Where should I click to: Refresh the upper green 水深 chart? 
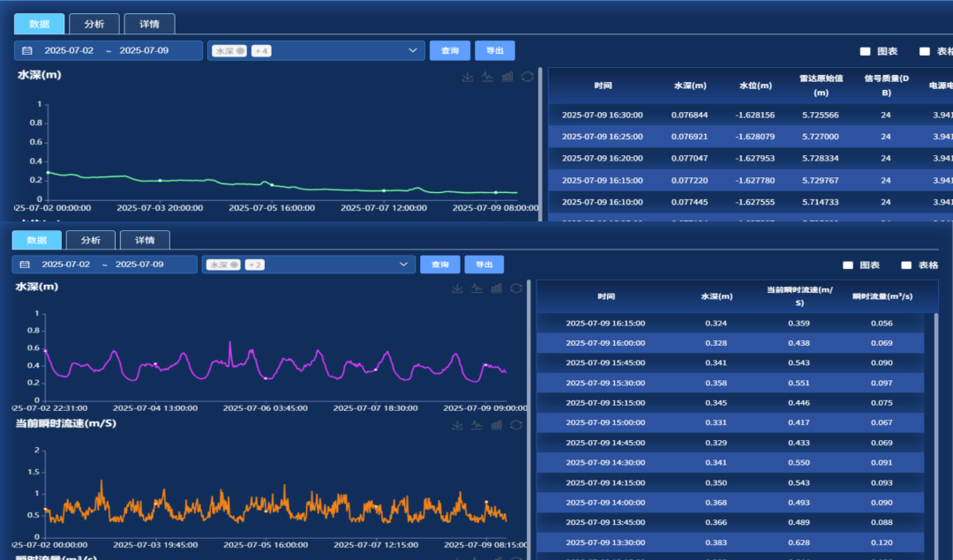tap(528, 77)
